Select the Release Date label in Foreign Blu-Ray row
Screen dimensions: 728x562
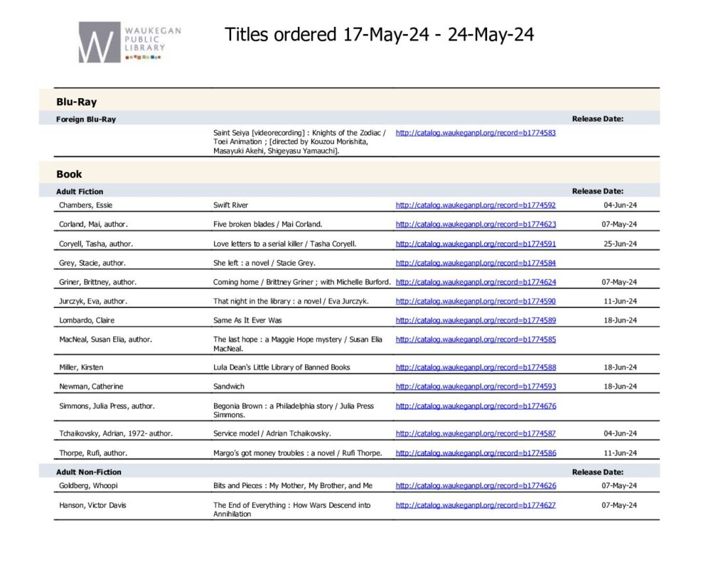597,119
